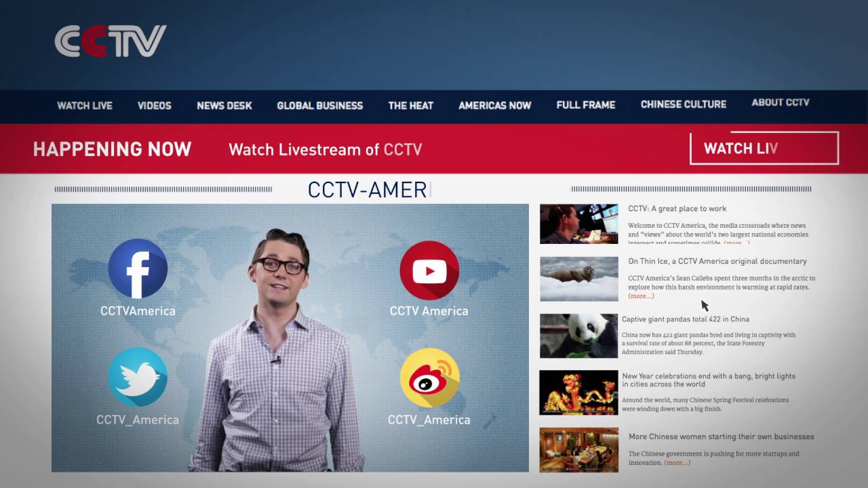Click 'Watch Livestream of CCTV' text
This screenshot has height=488, width=868.
(x=325, y=150)
